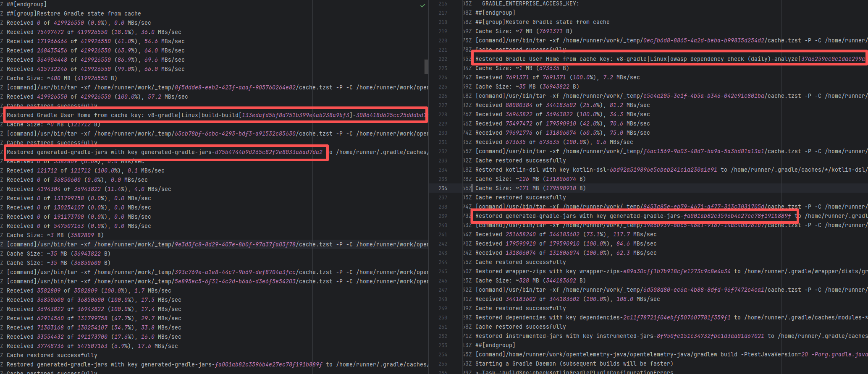Click line number 216 in the gutter

tap(443, 4)
